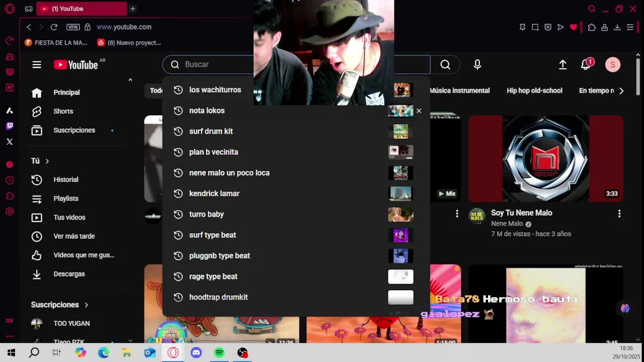The image size is (644, 362).
Task: Open the extensions puzzle icon
Action: 592,27
